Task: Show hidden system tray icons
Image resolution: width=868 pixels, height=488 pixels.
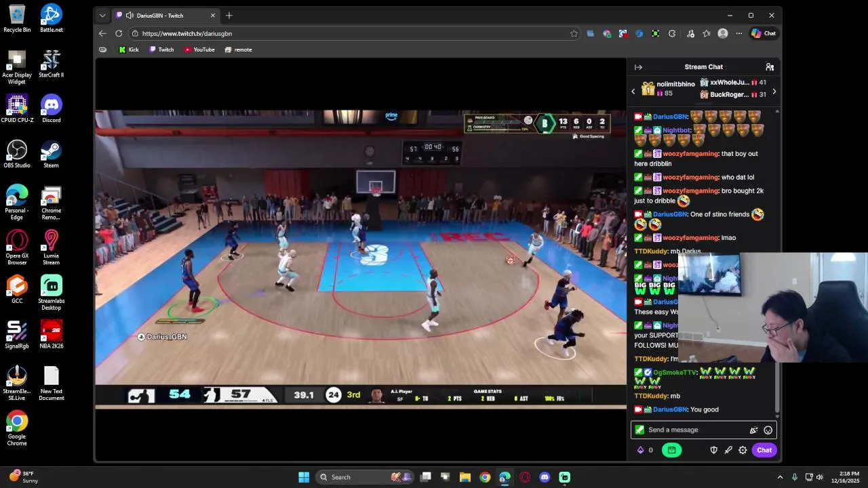Action: point(780,477)
